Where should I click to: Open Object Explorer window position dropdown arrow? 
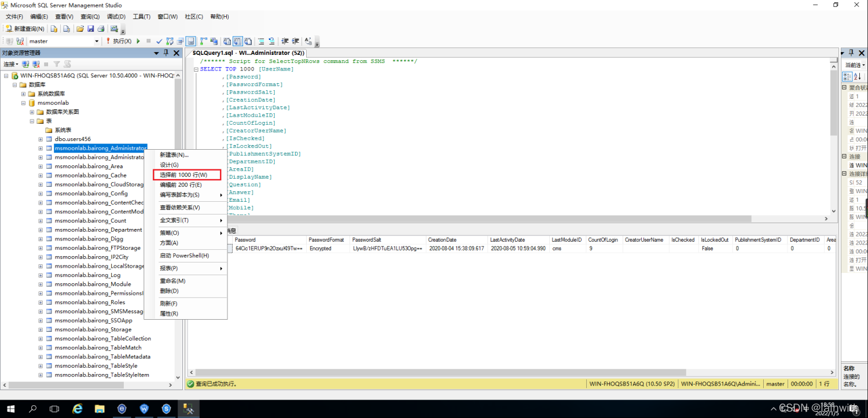(156, 53)
